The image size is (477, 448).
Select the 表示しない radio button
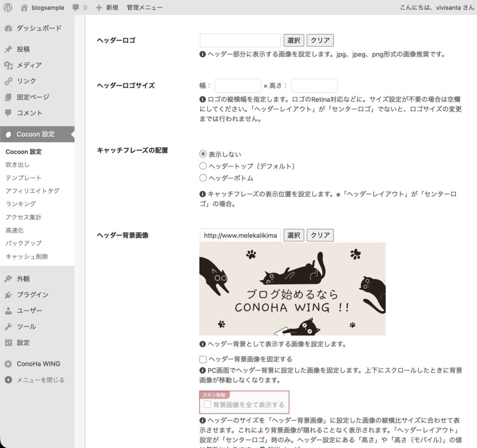(x=203, y=154)
